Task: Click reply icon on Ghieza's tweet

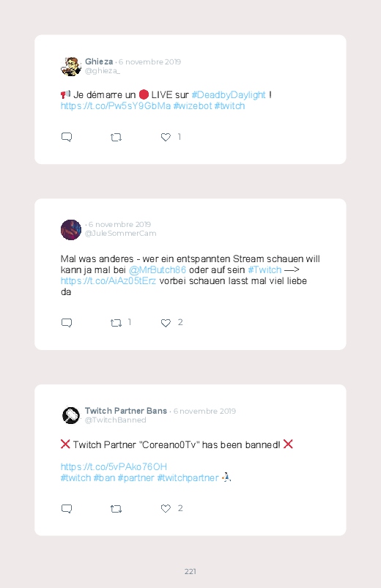Action: [67, 137]
